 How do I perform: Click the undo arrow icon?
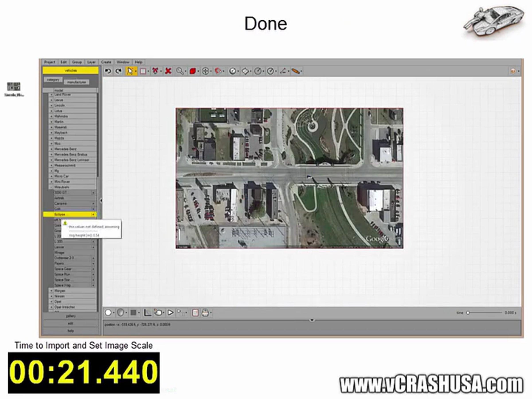click(x=108, y=71)
